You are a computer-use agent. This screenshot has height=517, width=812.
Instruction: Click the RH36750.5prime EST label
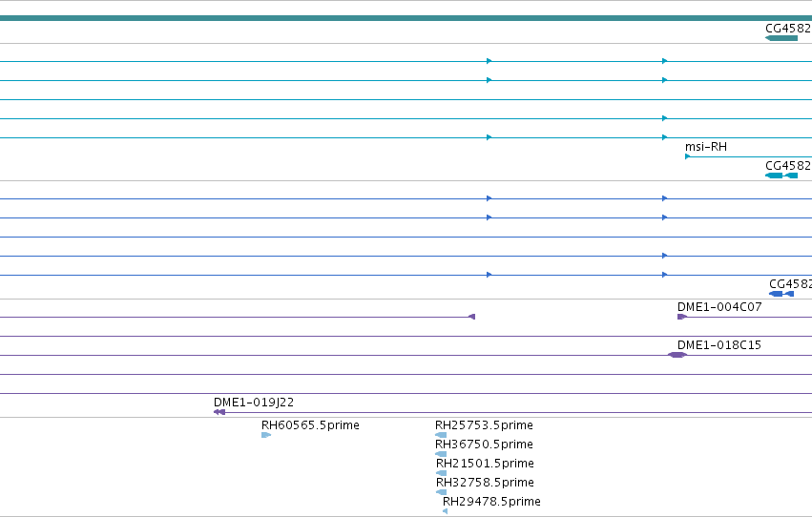(484, 445)
